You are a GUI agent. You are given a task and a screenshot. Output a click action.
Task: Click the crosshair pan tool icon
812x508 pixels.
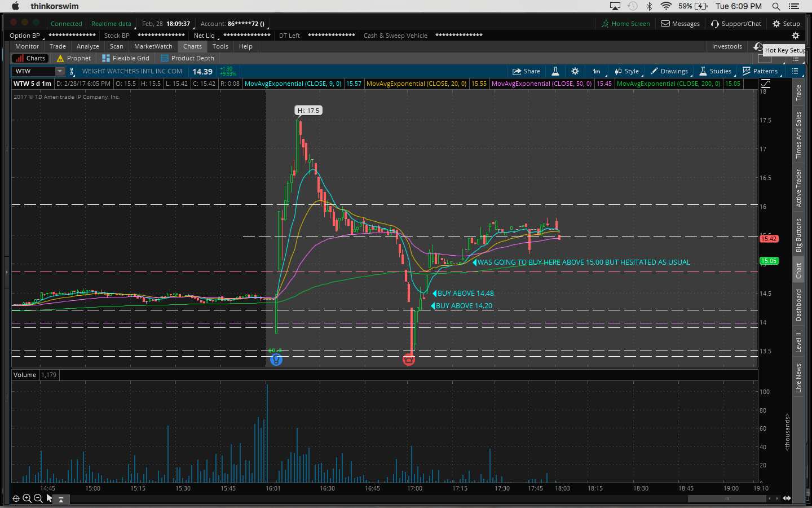coord(16,498)
